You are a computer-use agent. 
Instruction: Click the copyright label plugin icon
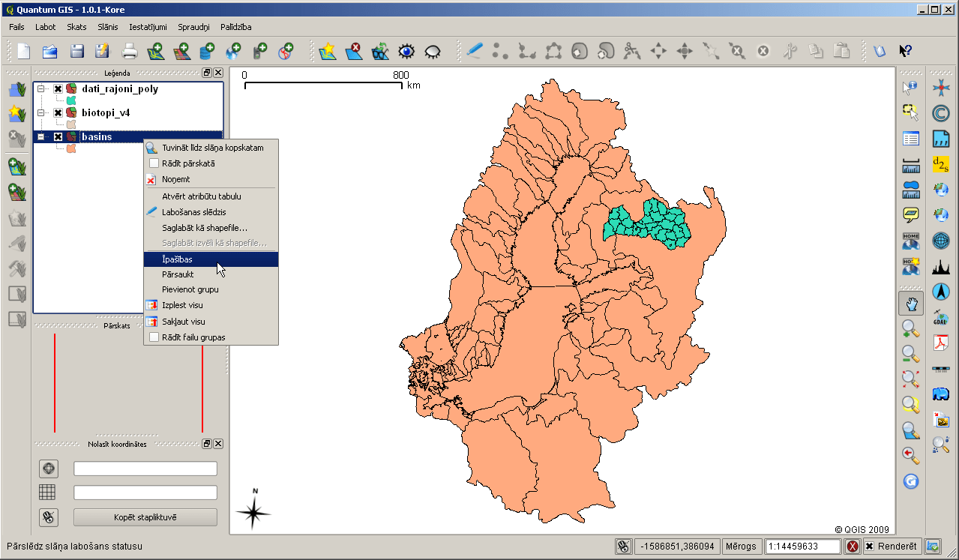pos(940,113)
